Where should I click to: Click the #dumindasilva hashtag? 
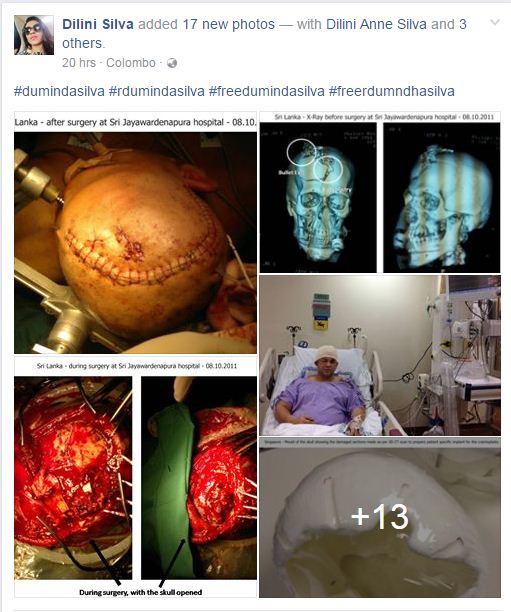pyautogui.click(x=59, y=91)
